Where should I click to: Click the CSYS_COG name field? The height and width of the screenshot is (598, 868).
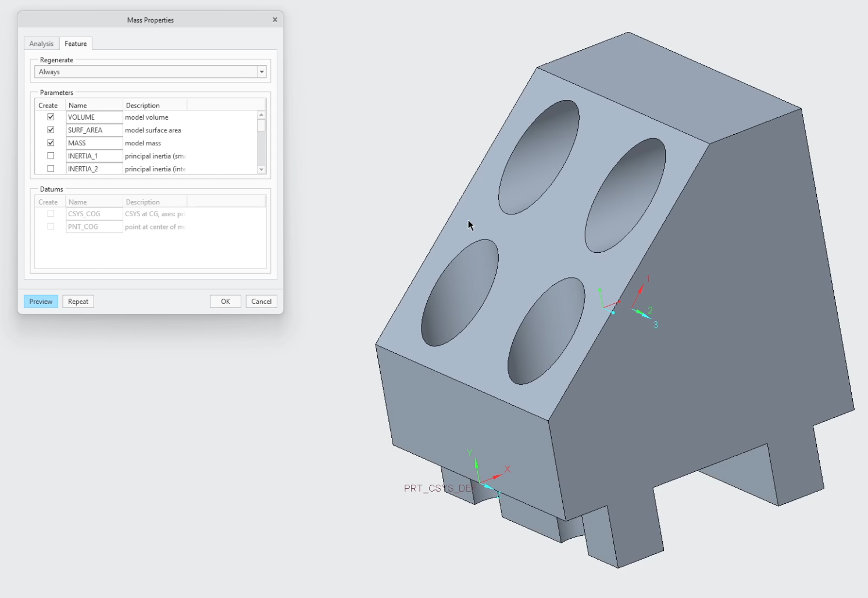pos(94,214)
